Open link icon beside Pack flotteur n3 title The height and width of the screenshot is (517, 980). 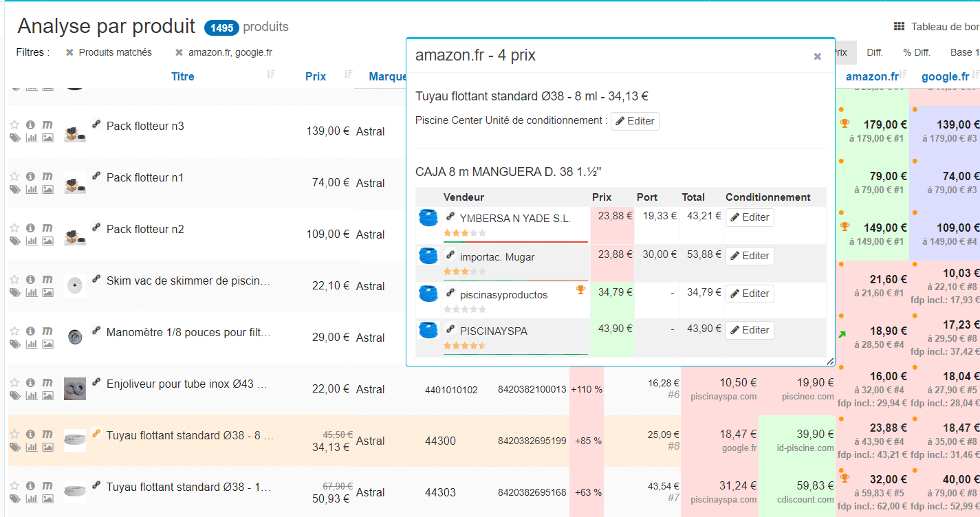96,124
